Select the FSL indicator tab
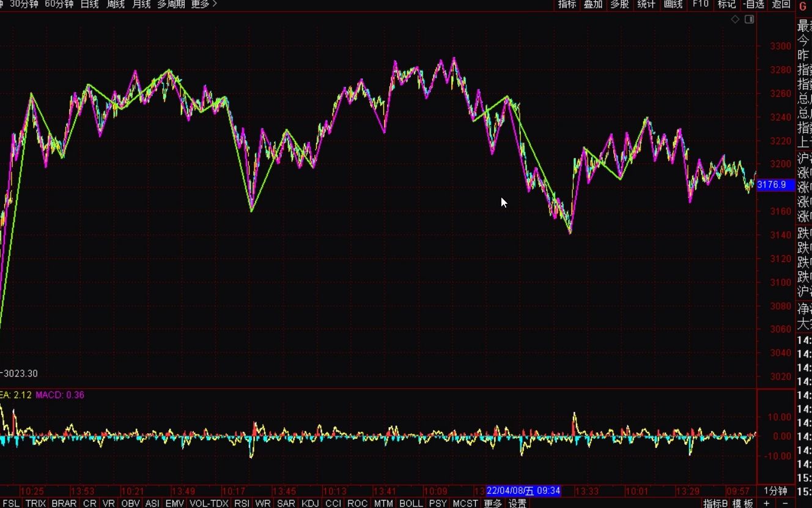This screenshot has width=812, height=508. pyautogui.click(x=11, y=503)
